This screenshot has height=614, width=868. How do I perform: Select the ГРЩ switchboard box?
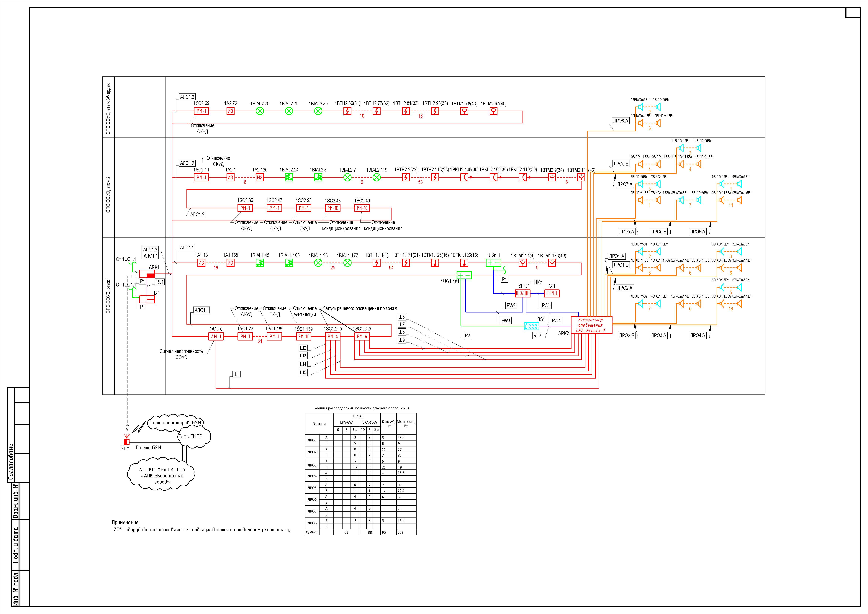click(x=552, y=293)
